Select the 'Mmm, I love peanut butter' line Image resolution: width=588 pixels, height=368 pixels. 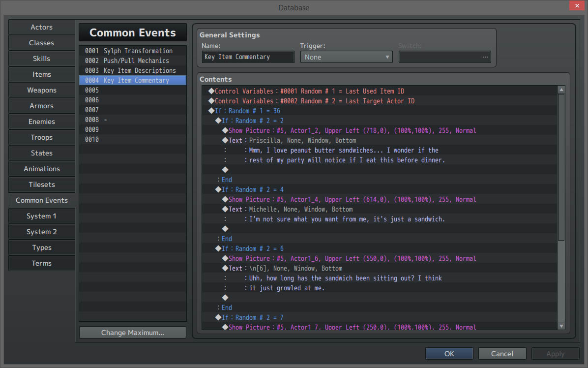tap(380, 150)
